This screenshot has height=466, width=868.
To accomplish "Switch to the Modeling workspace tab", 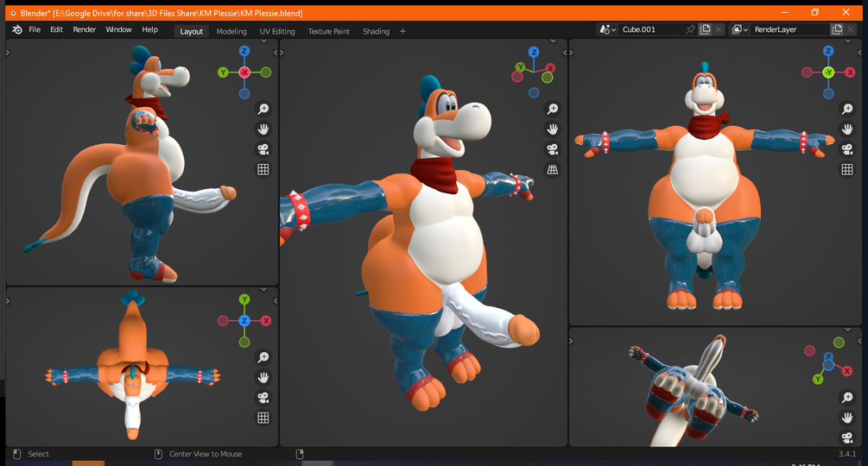I will [x=231, y=32].
